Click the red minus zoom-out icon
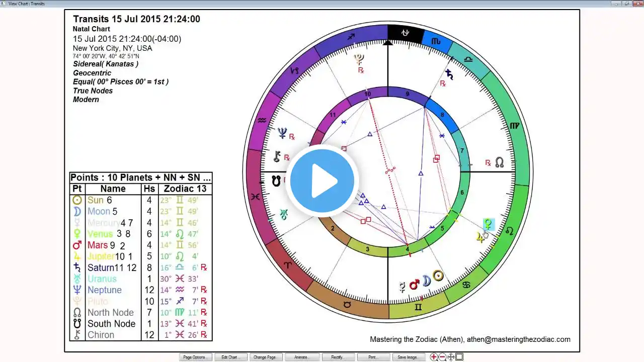The height and width of the screenshot is (362, 644). [442, 357]
